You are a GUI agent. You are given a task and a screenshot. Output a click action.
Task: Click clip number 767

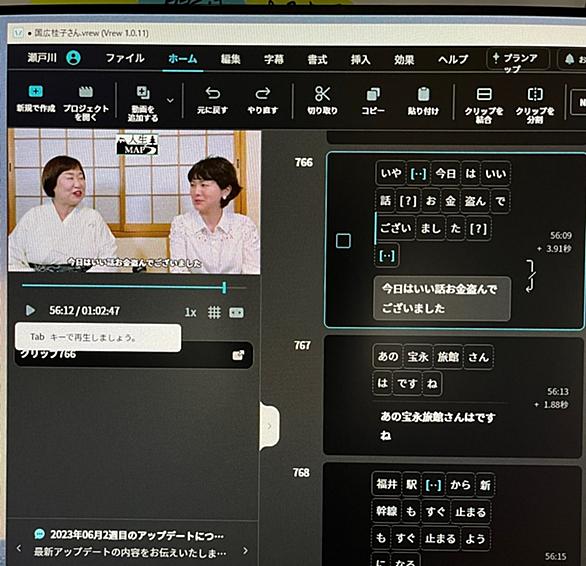302,345
